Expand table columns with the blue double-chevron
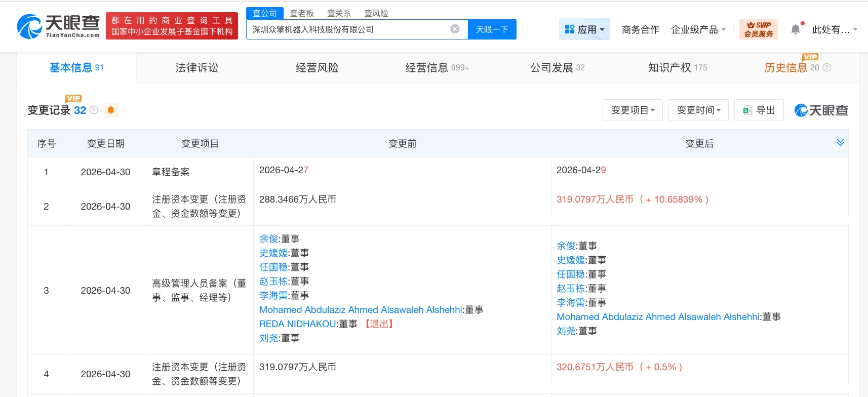Screen dimensions: 868x397 (x=840, y=142)
